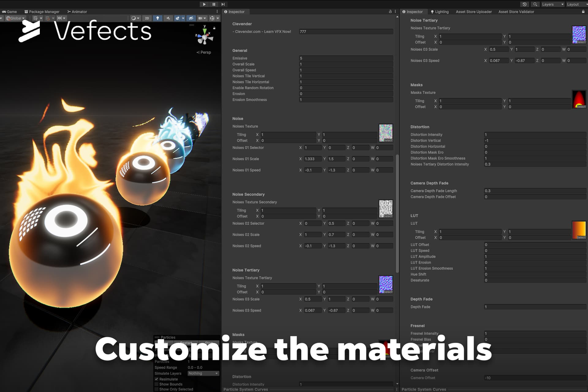588x392 pixels.
Task: Switch to the Package Manager tab
Action: (x=42, y=12)
